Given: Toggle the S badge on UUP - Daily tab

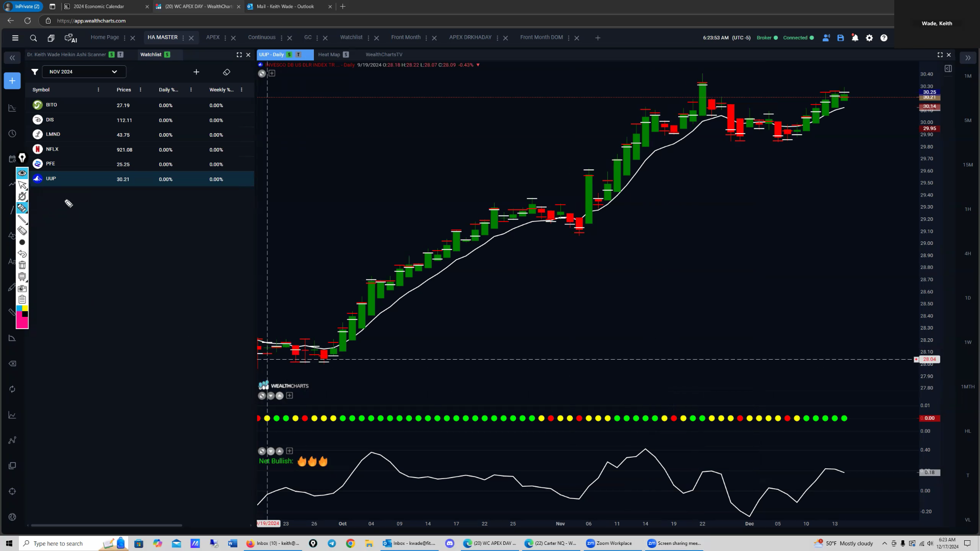Looking at the screenshot, I should tap(289, 55).
